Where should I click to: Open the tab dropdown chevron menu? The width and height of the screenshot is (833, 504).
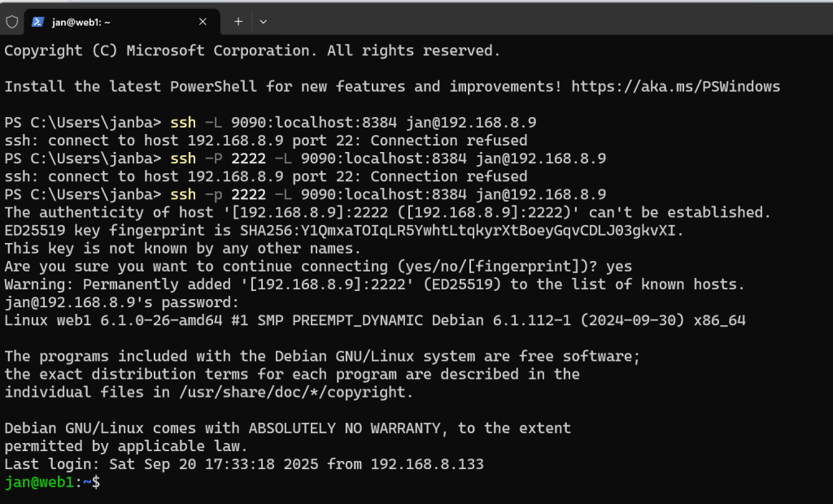click(x=262, y=22)
